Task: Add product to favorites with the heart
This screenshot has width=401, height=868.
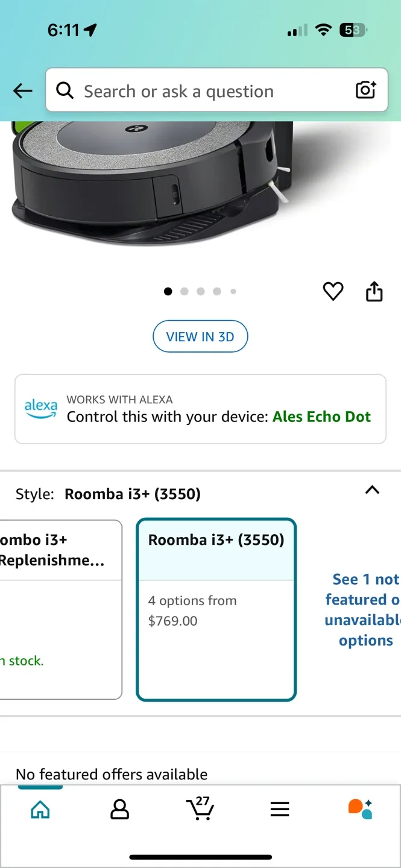Action: [x=333, y=291]
